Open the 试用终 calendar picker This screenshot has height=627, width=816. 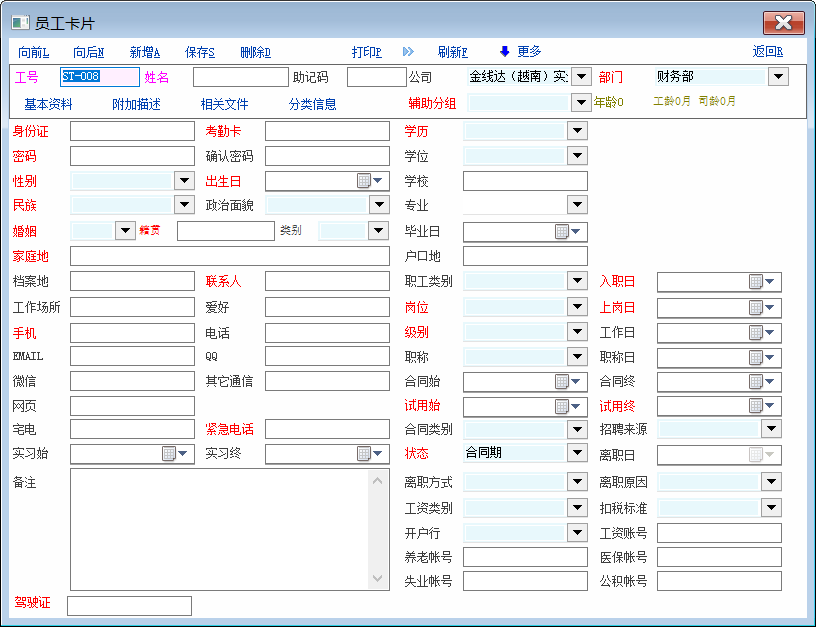(756, 406)
